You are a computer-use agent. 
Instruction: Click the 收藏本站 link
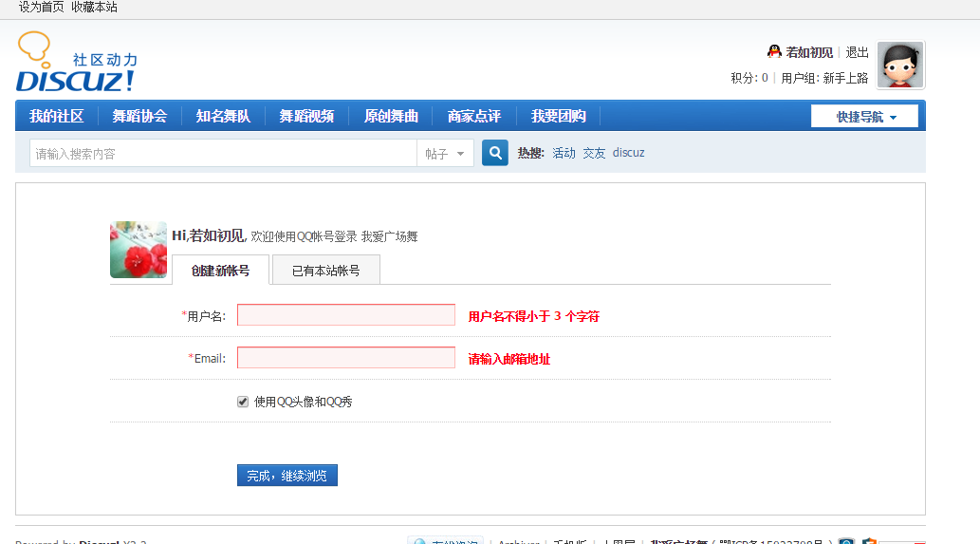point(94,8)
